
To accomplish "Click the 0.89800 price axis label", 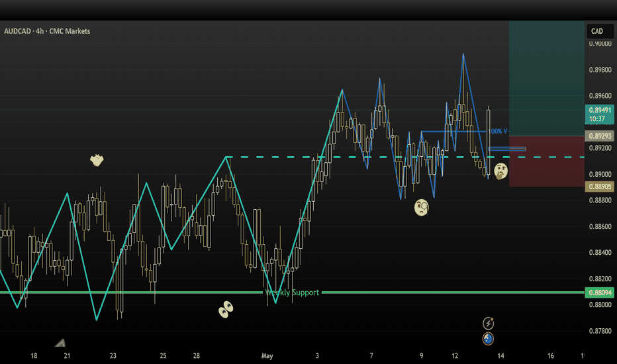I will click(600, 70).
